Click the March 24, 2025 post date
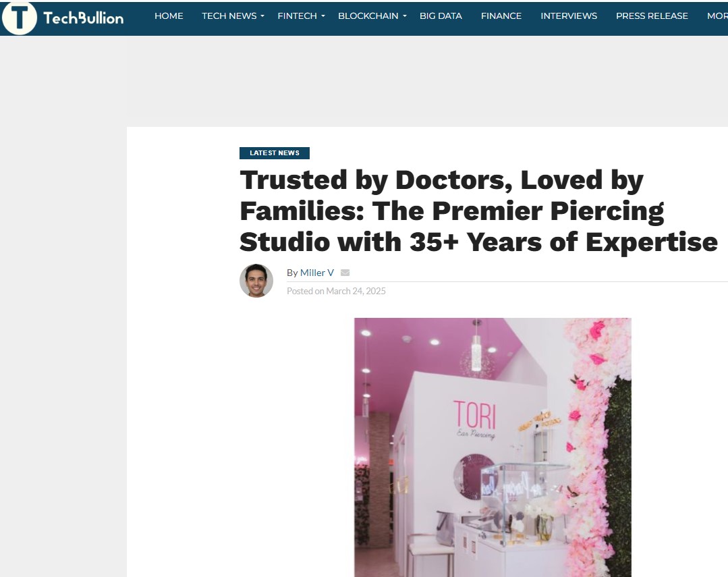728x577 pixels. click(356, 291)
